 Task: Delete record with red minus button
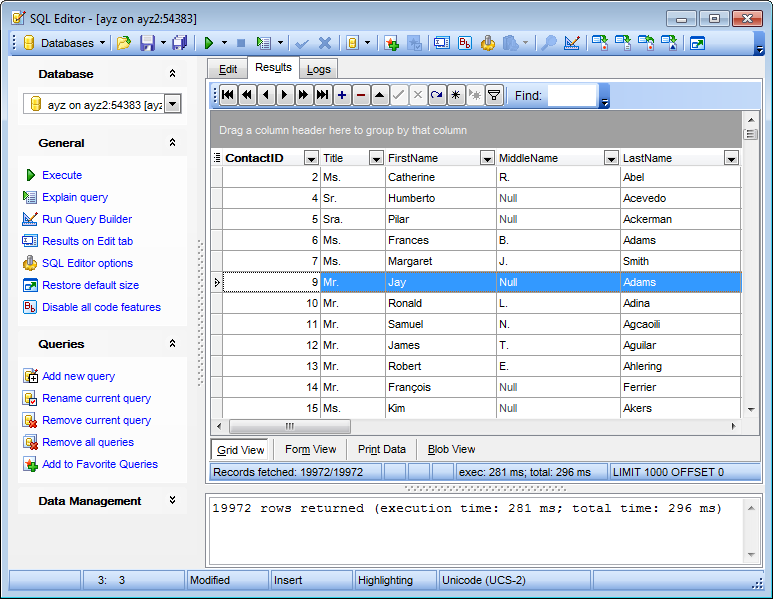click(361, 95)
